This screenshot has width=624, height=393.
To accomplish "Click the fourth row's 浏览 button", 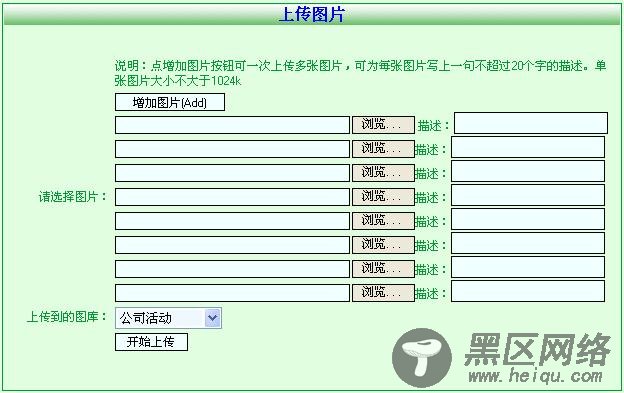I will (x=383, y=197).
